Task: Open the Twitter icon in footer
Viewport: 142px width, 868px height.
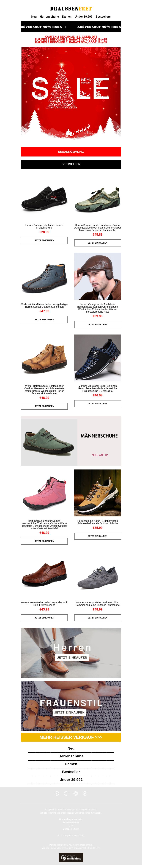Action: point(66,793)
